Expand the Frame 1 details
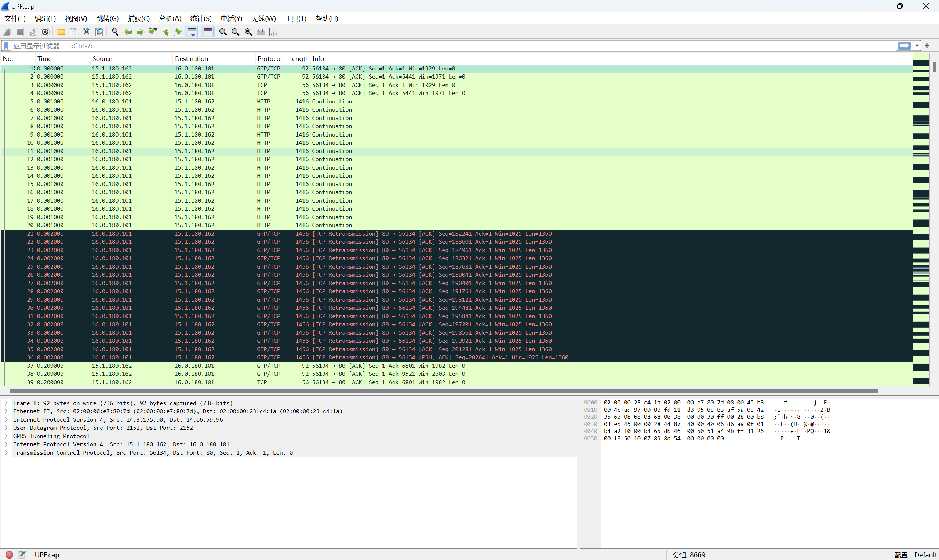The width and height of the screenshot is (939, 560). click(6, 403)
